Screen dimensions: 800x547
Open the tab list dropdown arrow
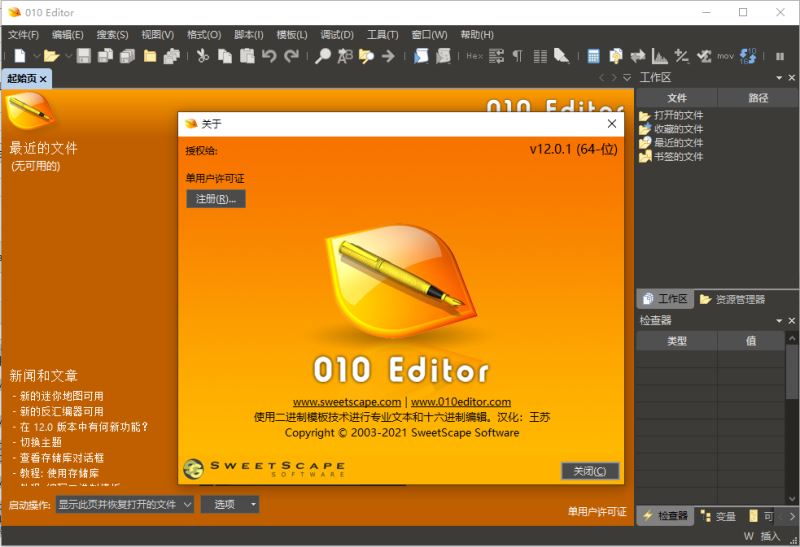627,78
